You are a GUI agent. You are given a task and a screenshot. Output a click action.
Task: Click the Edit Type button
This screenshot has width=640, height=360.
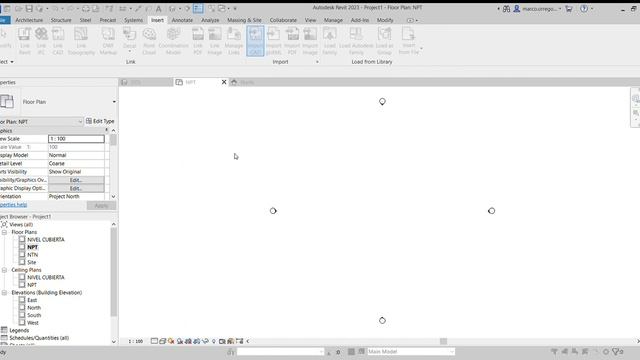coord(100,121)
